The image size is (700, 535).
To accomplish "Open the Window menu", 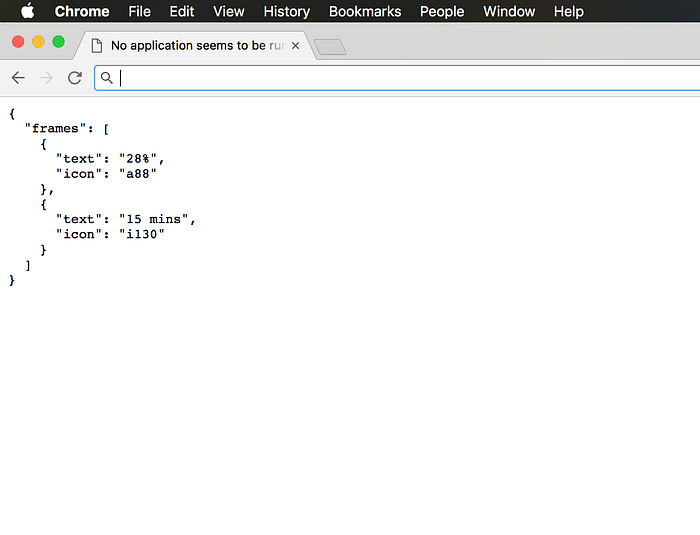I will [509, 11].
